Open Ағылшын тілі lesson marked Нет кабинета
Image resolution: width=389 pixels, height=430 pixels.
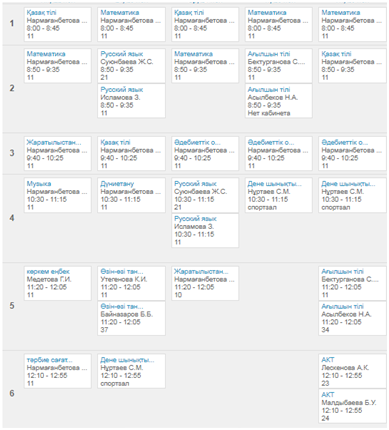pyautogui.click(x=269, y=90)
